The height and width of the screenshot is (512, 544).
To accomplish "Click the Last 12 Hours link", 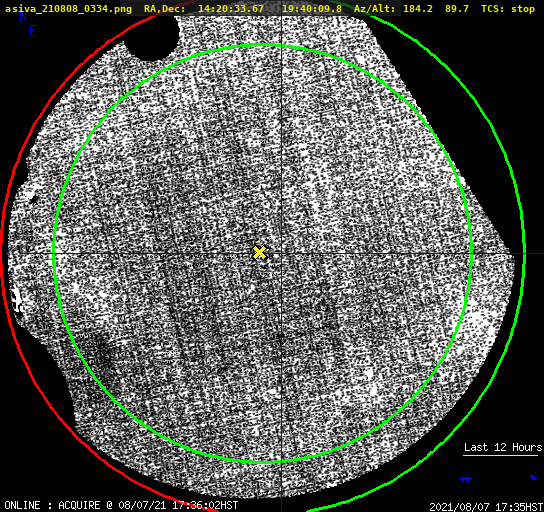I will [x=503, y=447].
